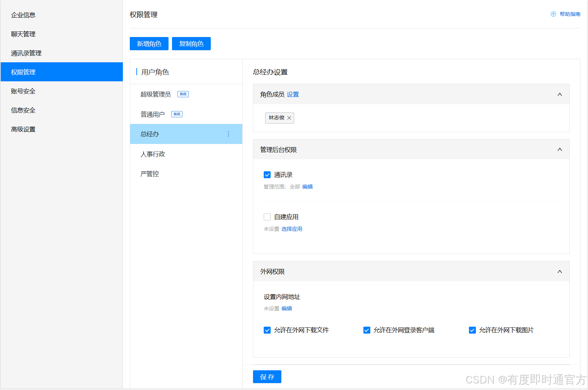Collapse the 角色成员 section
588x390 pixels.
[x=560, y=94]
